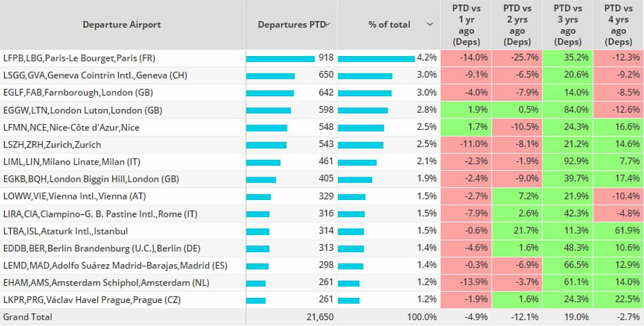Screen dimensions: 644x326
Task: Click Istanbul Ataturk's 61.9% cell
Action: [x=618, y=231]
